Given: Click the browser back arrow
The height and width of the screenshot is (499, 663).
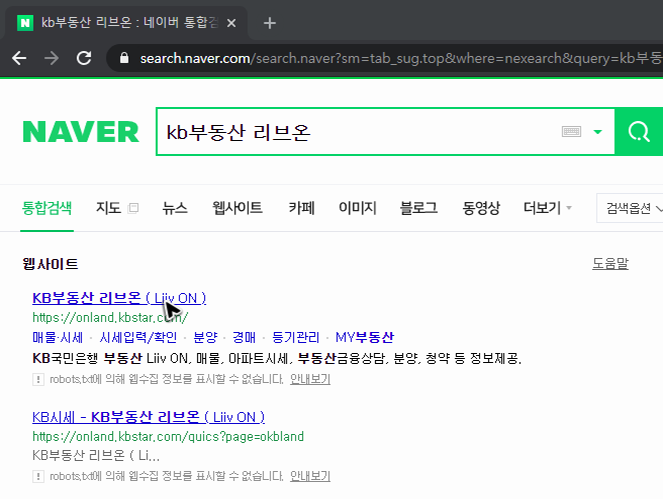Looking at the screenshot, I should pos(19,58).
